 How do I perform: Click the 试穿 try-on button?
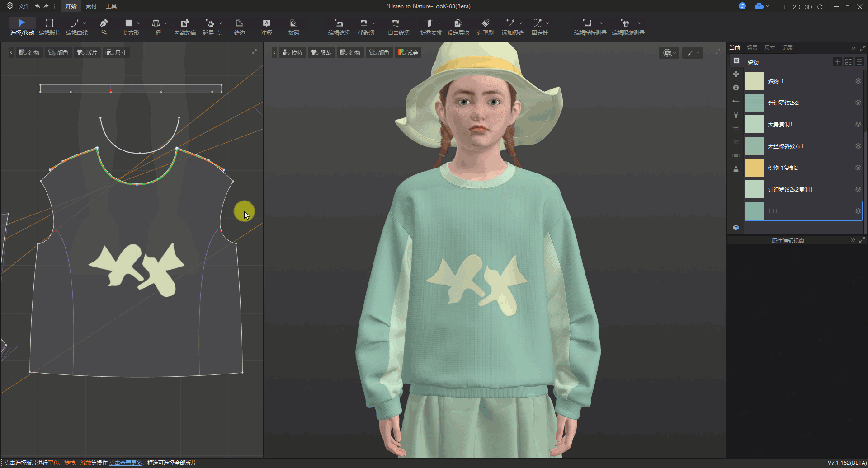click(408, 53)
